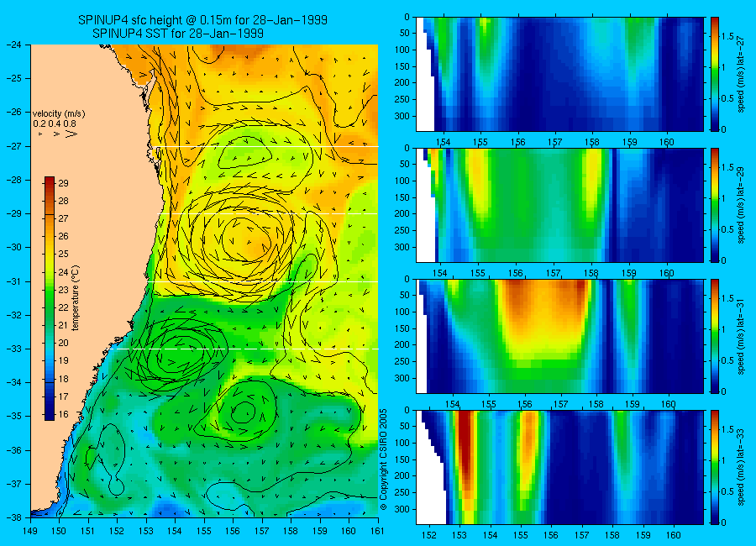The image size is (756, 546).
Task: Open the lat=-27 speed section panel
Action: [559, 74]
